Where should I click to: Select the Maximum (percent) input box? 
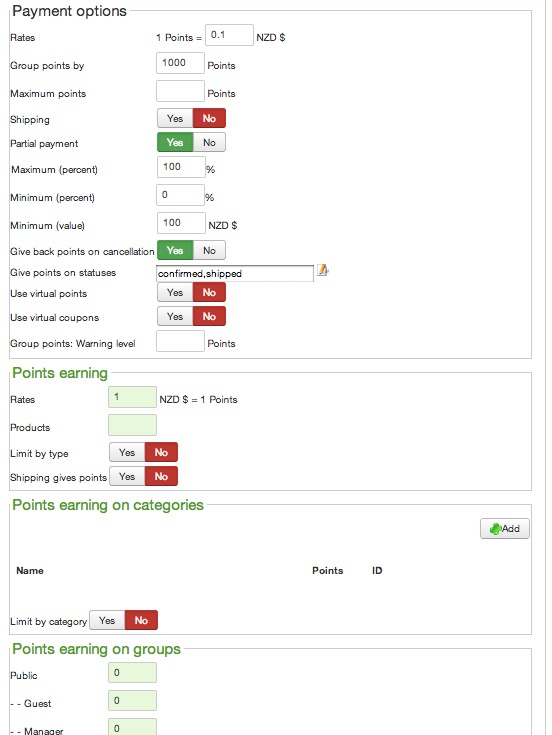click(x=181, y=167)
